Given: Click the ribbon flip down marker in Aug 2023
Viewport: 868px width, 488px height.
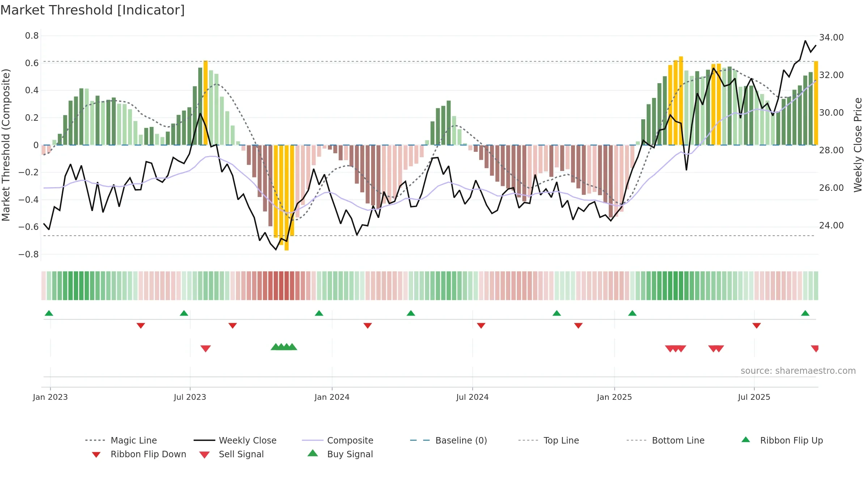Looking at the screenshot, I should pyautogui.click(x=233, y=326).
